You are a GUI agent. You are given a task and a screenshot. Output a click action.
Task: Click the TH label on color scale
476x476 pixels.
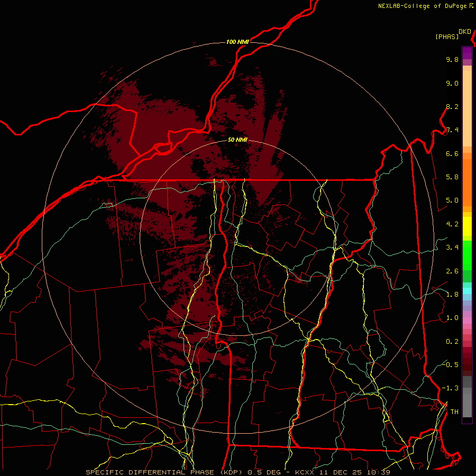pos(454,412)
